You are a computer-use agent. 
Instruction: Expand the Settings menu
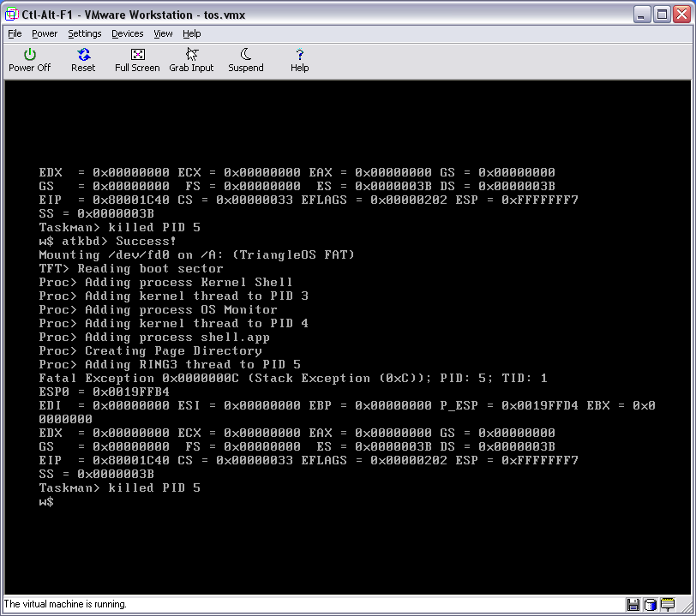[85, 33]
